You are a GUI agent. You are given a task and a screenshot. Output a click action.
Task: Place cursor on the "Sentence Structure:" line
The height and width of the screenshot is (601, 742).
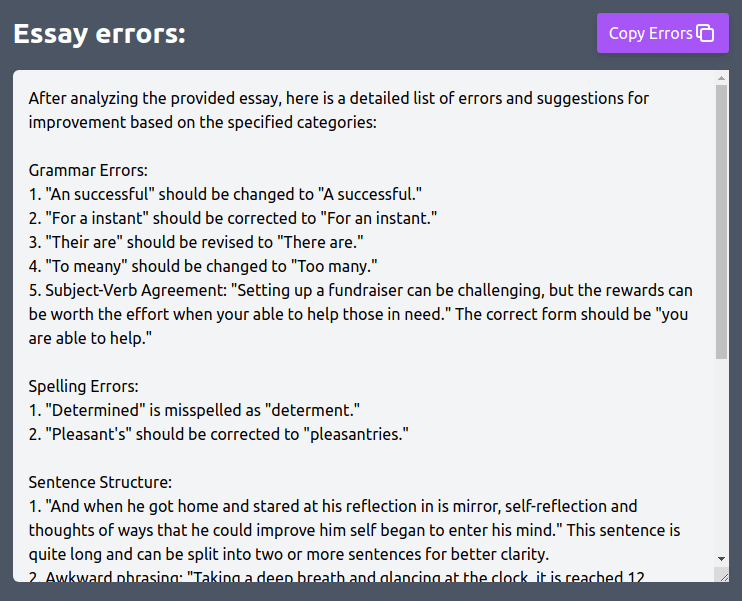(100, 483)
